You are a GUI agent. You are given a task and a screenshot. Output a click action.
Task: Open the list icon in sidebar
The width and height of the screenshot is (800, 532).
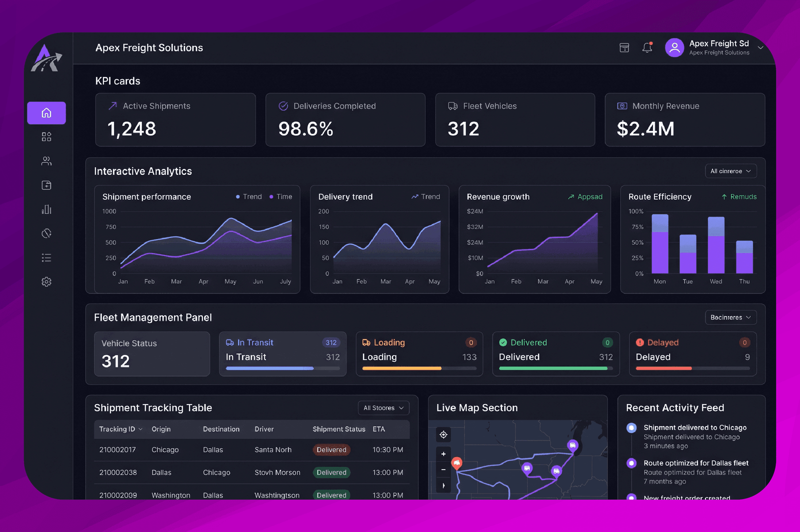point(46,258)
